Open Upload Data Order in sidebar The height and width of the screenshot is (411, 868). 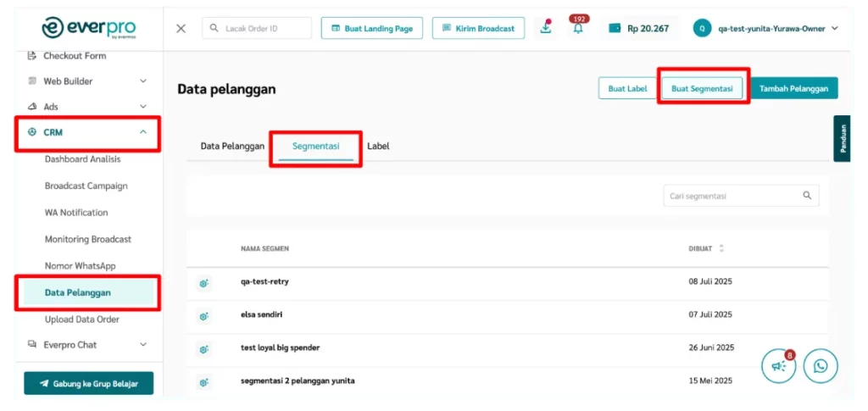click(x=82, y=319)
